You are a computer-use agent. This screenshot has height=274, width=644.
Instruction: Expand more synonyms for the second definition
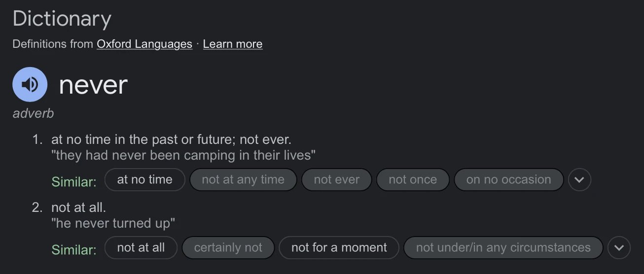(619, 248)
